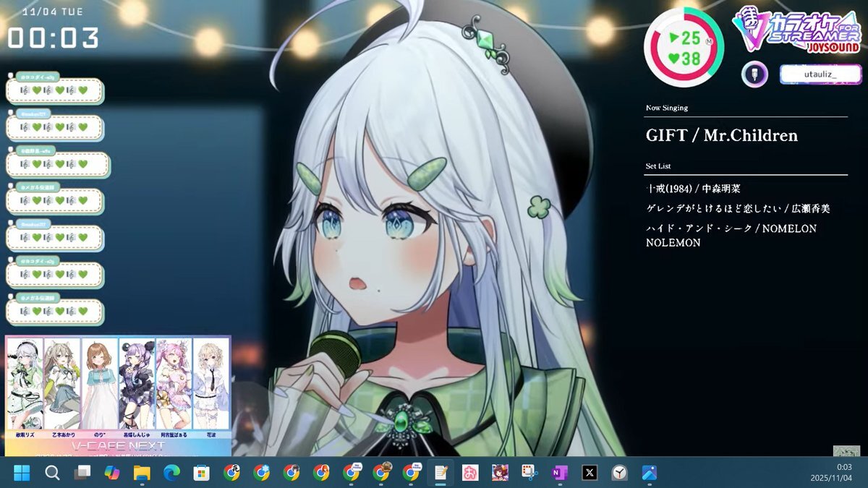Open the Microsoft Store taskbar icon
Screen dimensions: 868x488
pos(202,473)
